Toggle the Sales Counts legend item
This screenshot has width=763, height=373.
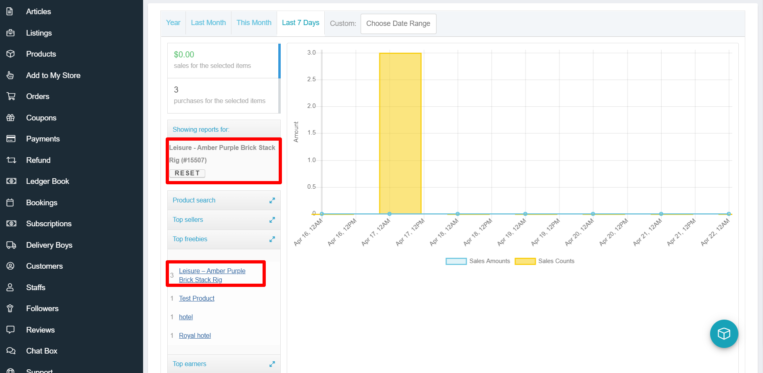545,261
